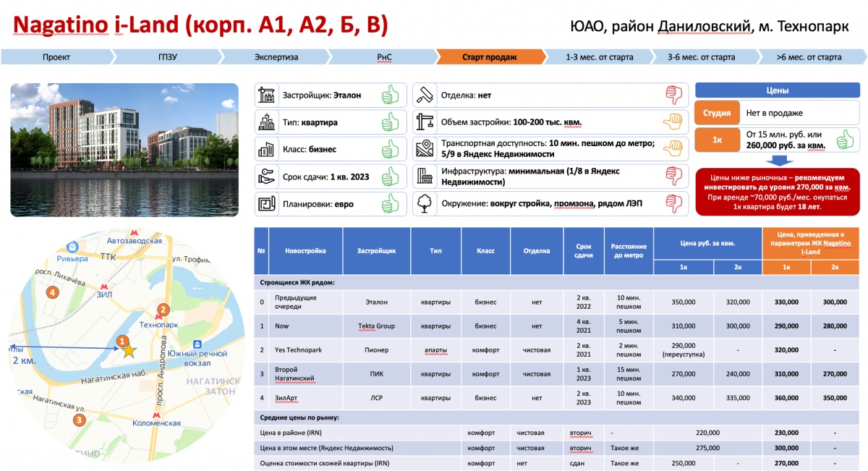868x471 pixels.
Task: Click the green thumbs-up next to Застройщик: Эталон
Action: pos(391,94)
